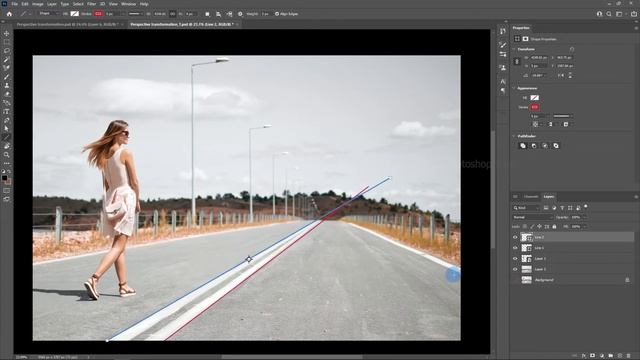Click the Home icon in options bar
Viewport: 640px width, 360px height.
point(9,14)
